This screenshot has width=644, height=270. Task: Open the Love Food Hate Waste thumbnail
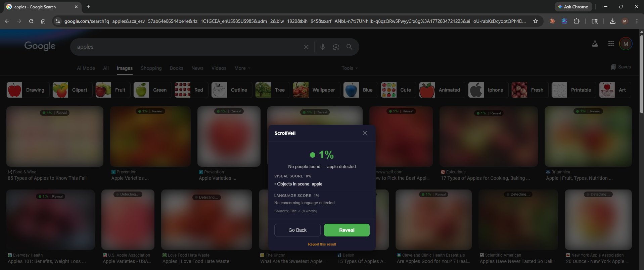[206, 220]
